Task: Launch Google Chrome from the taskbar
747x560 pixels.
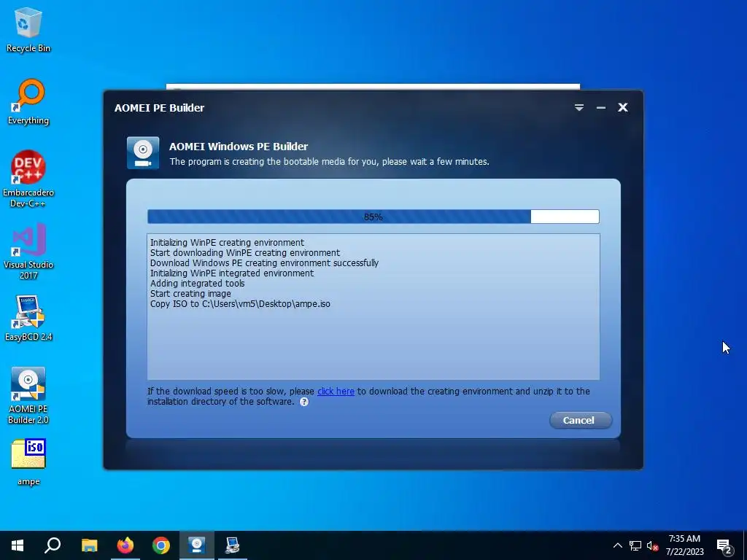Action: coord(161,545)
